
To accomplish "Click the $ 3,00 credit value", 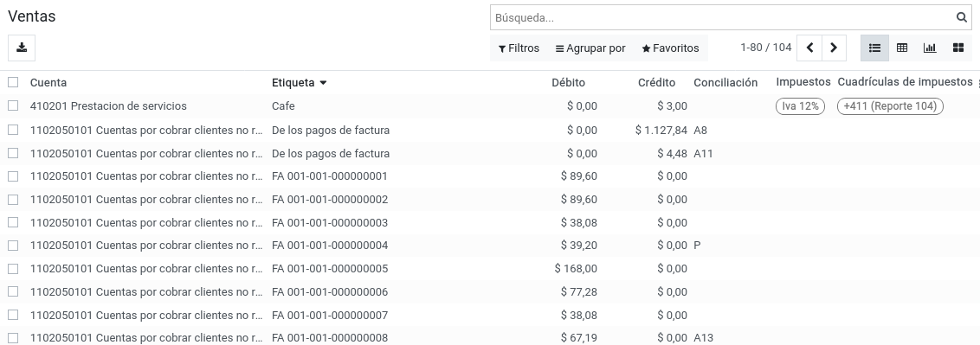I will coord(672,106).
